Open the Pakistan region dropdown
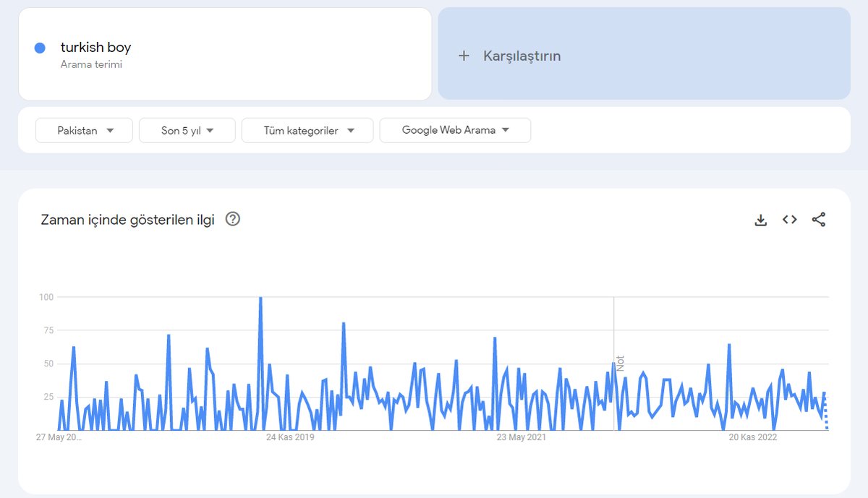This screenshot has height=498, width=868. tap(84, 130)
